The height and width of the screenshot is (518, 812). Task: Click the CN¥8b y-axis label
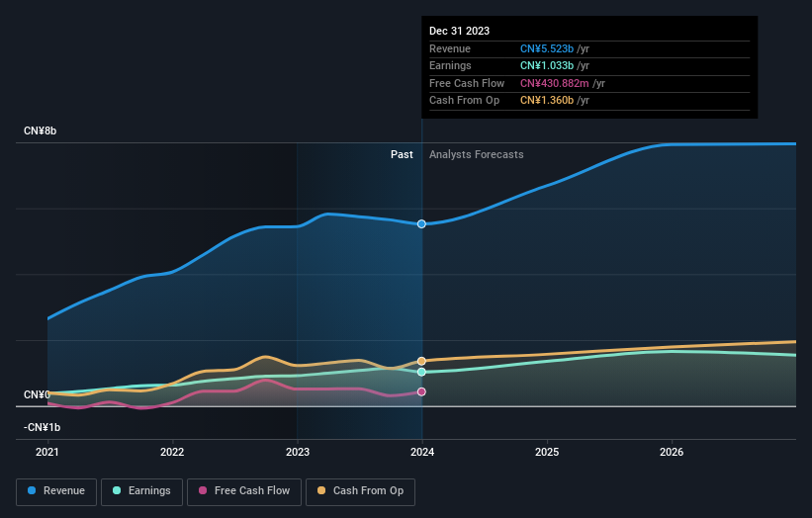point(40,130)
